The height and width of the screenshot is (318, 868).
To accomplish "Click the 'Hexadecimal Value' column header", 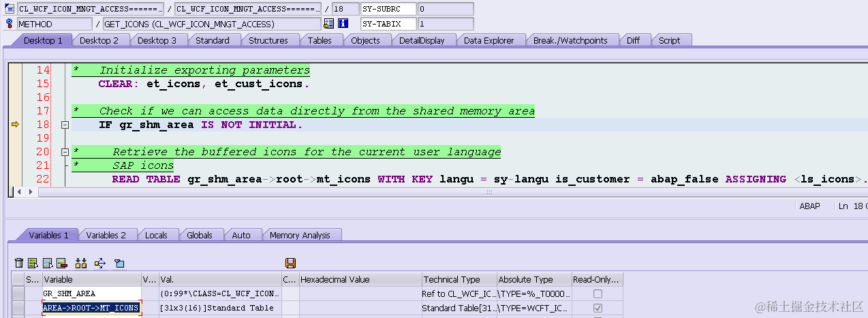I will point(360,279).
